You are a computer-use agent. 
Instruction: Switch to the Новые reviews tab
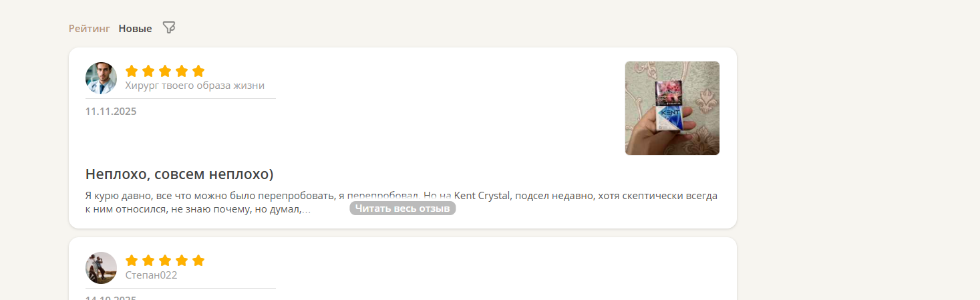135,29
